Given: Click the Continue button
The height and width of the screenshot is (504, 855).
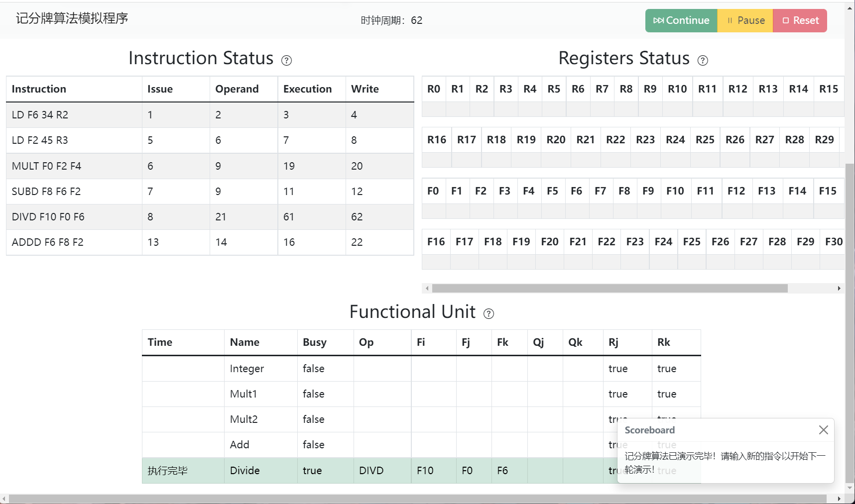Looking at the screenshot, I should point(681,20).
